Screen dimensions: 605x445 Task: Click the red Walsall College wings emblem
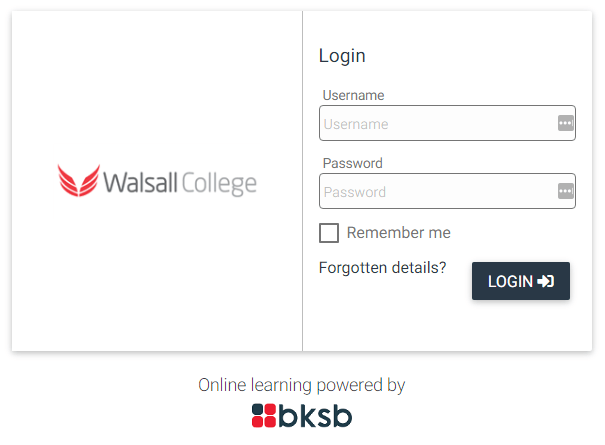[x=79, y=181]
